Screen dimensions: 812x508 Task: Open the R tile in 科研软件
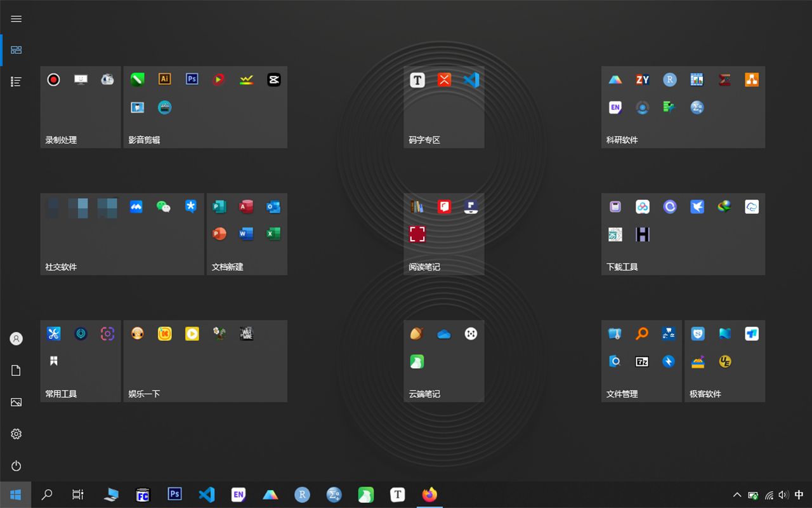pyautogui.click(x=669, y=79)
